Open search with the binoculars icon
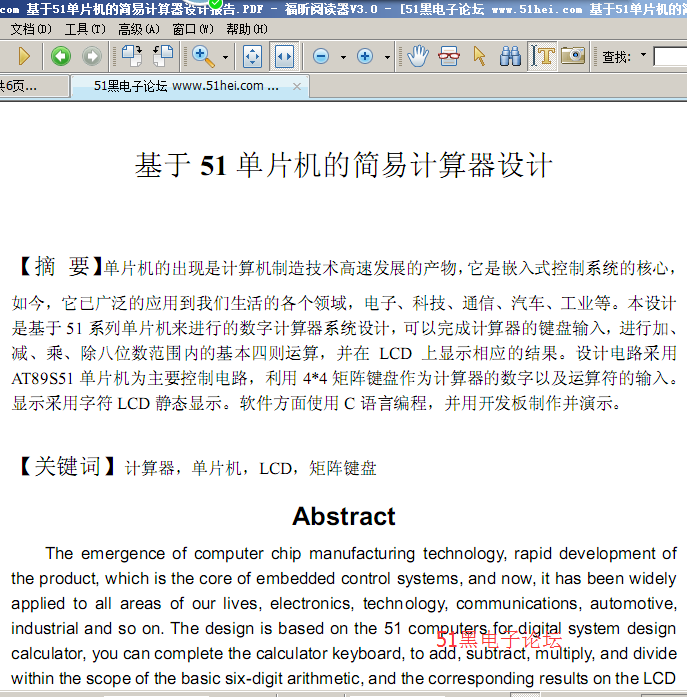 pyautogui.click(x=510, y=56)
